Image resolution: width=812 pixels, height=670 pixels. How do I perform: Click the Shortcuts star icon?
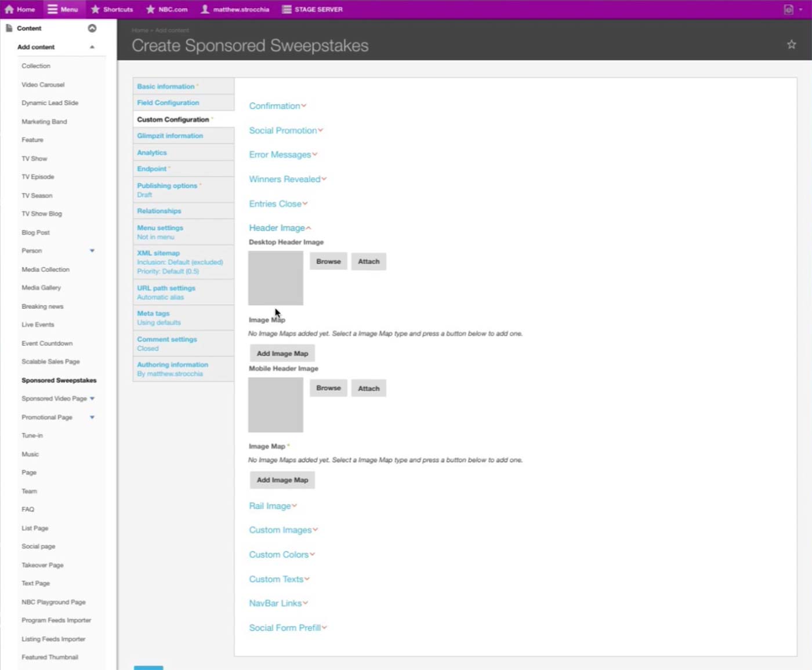pos(96,9)
